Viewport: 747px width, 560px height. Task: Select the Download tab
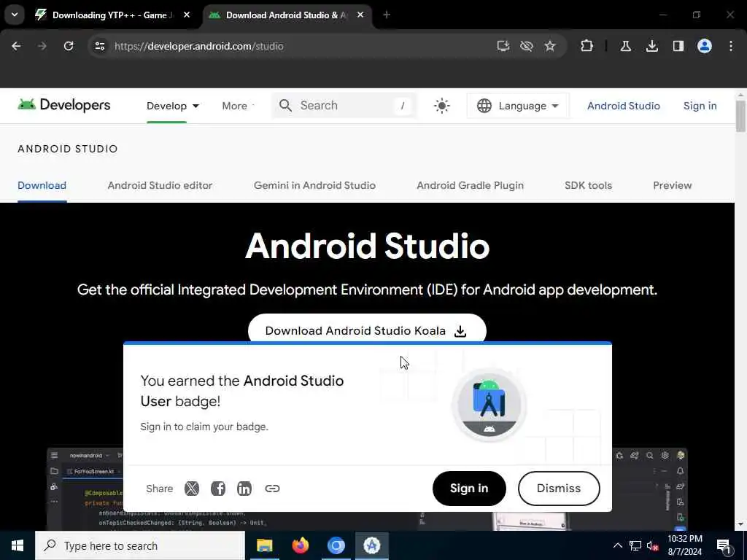tap(42, 185)
